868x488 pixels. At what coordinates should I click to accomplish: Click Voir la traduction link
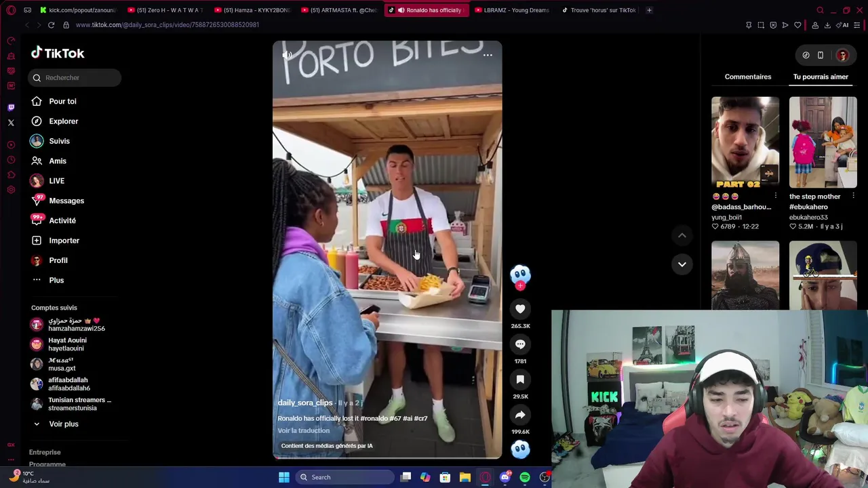tap(303, 431)
